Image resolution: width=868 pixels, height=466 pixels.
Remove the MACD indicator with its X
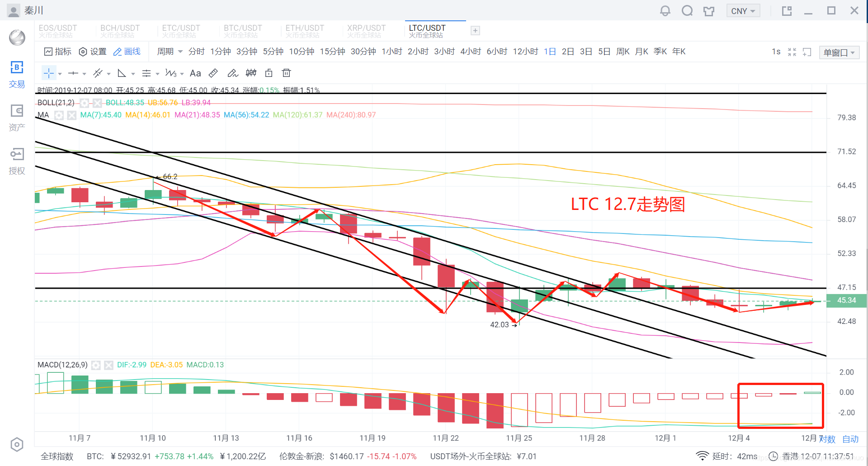(108, 365)
